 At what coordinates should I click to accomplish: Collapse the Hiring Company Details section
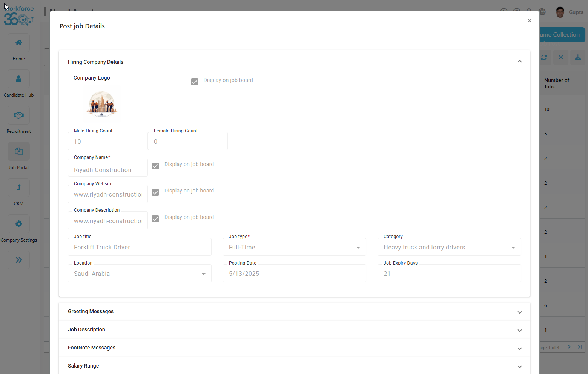519,62
